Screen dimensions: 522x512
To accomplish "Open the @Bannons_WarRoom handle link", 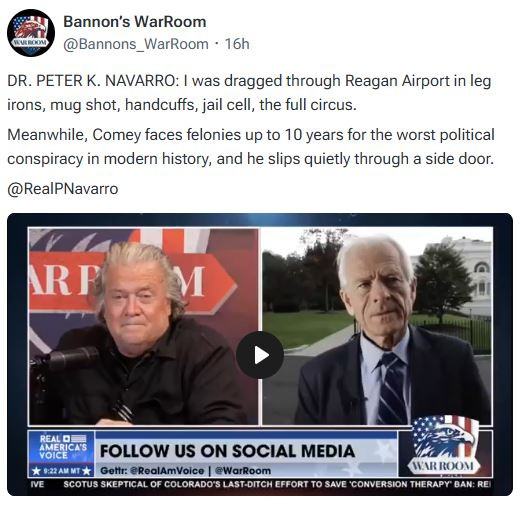I will point(136,44).
